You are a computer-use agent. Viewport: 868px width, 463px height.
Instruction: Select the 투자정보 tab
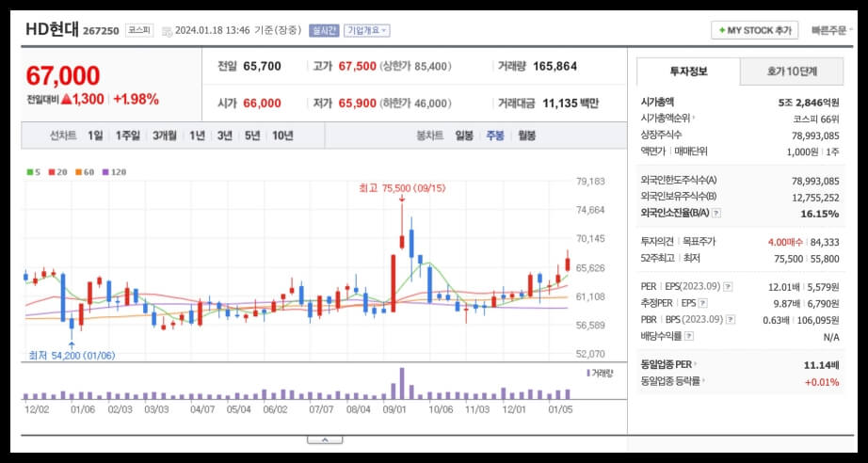click(688, 72)
